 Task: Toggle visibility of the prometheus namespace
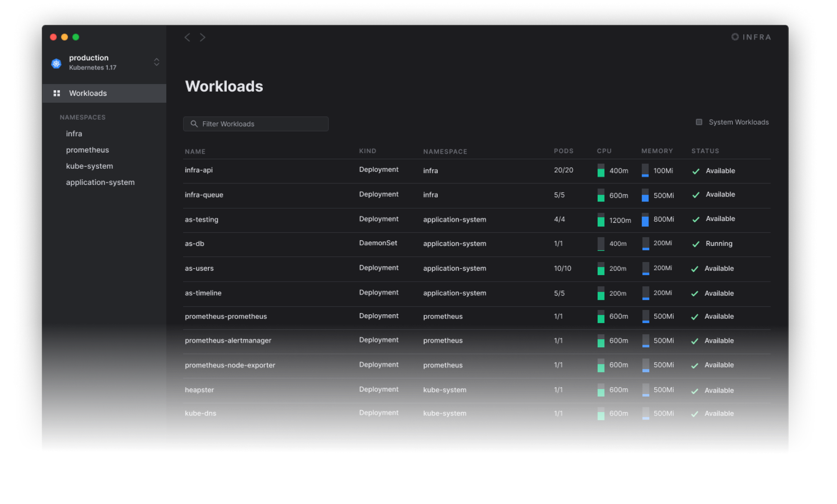pos(87,150)
